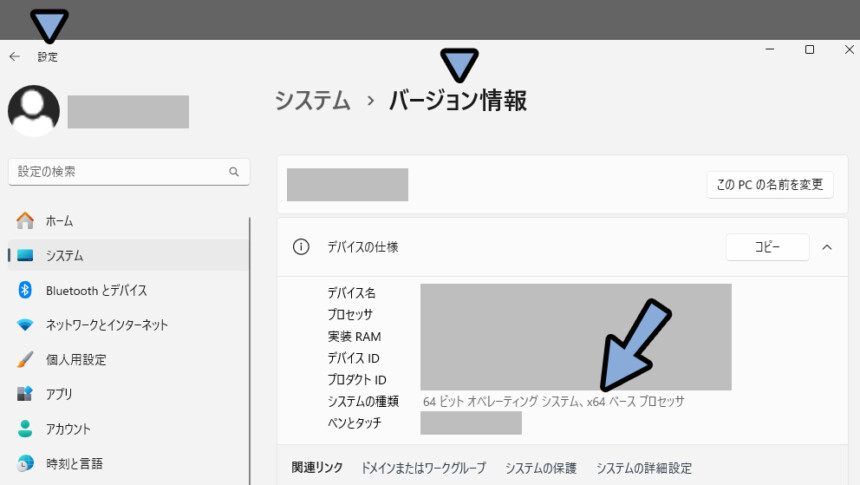The image size is (860, 485).
Task: Click the ホーム house icon
Action: (x=25, y=221)
